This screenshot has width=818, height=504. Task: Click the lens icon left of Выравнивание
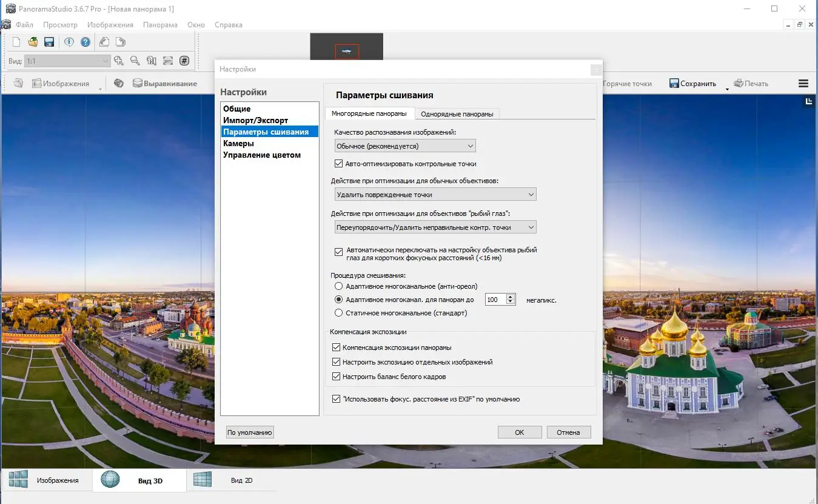click(x=119, y=84)
